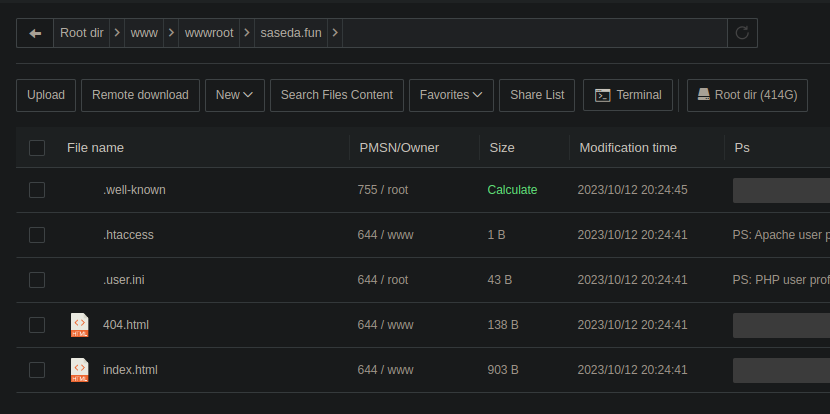
Task: Click the HTML file icon for index.html
Action: coord(79,370)
